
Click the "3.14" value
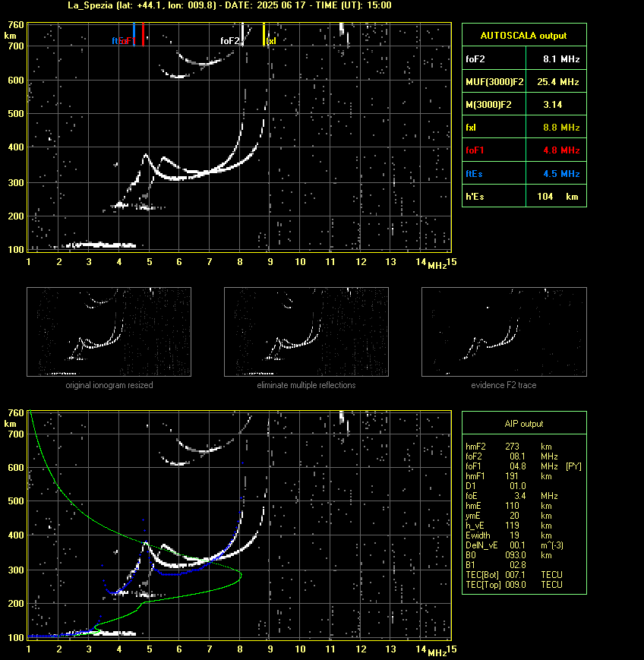(x=552, y=105)
